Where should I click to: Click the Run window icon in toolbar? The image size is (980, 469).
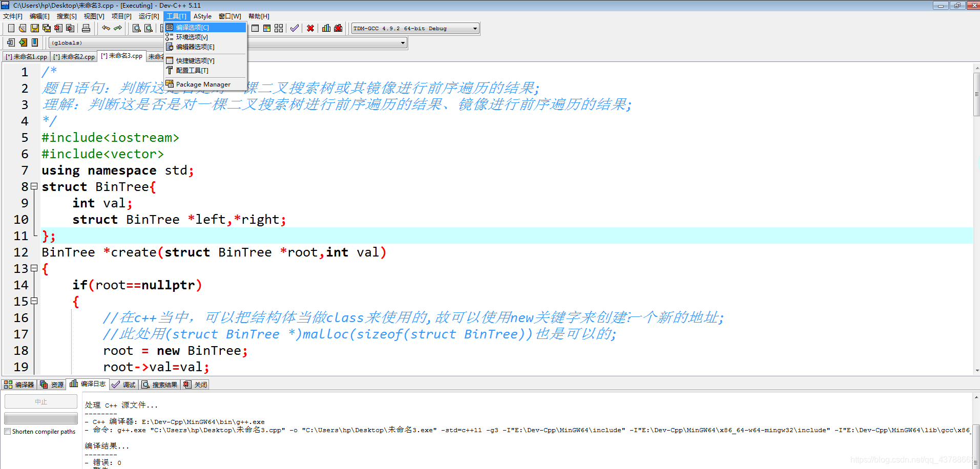coord(255,28)
